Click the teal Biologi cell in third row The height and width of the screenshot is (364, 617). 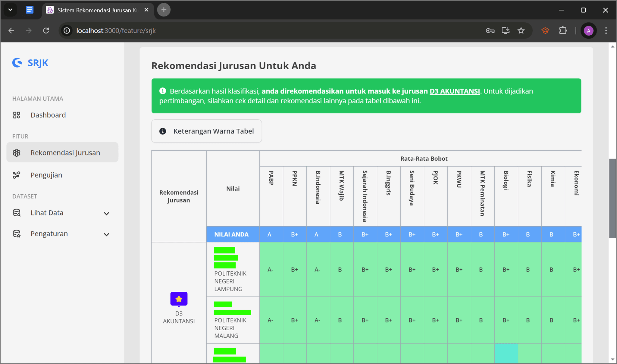click(x=506, y=353)
